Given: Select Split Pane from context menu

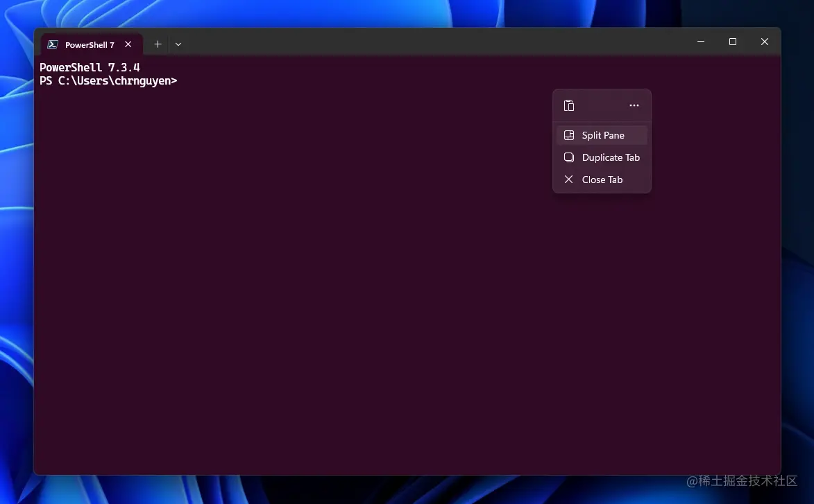Looking at the screenshot, I should pyautogui.click(x=602, y=135).
